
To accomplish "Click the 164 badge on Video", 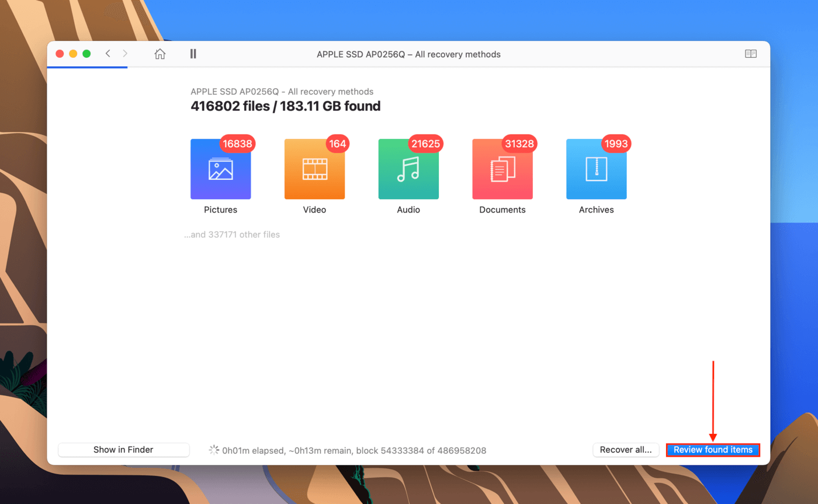I will click(338, 144).
